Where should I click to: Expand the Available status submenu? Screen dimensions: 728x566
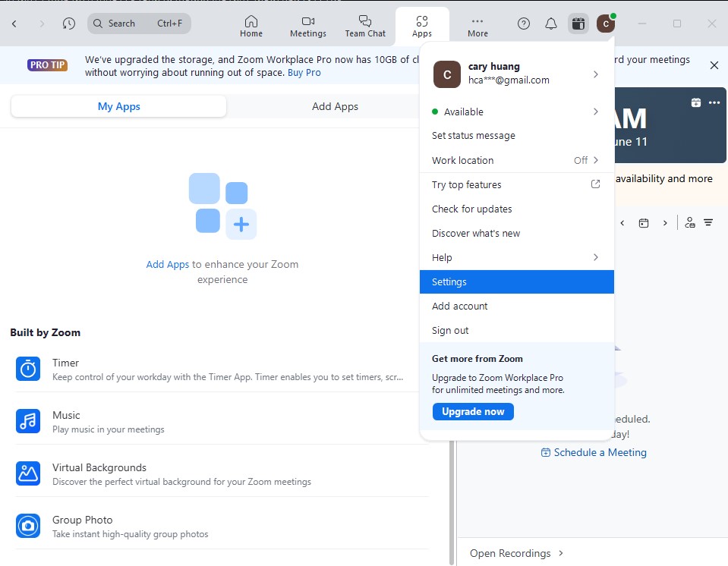click(x=516, y=112)
